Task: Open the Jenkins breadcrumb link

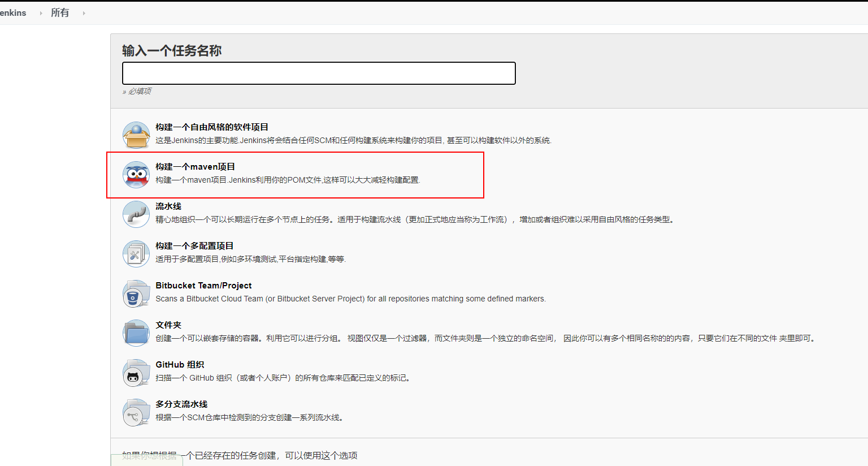Action: (12, 12)
